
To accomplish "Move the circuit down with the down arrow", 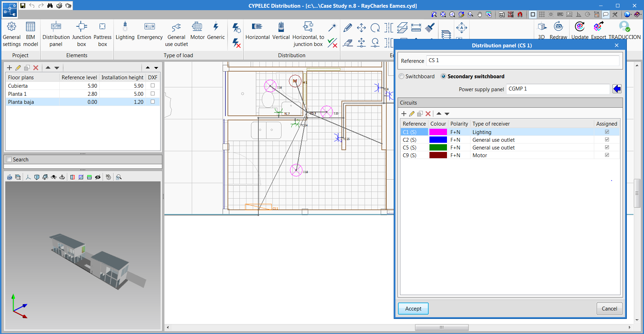I will point(447,114).
